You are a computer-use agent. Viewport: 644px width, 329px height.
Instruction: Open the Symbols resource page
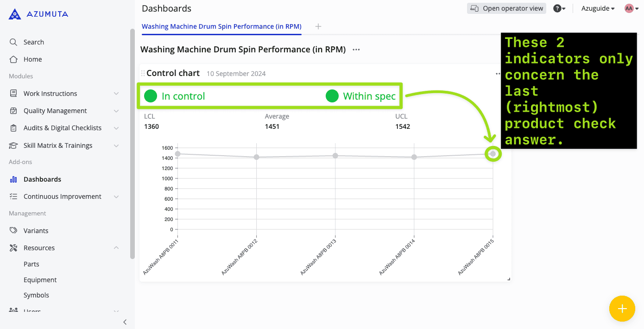[x=36, y=295]
